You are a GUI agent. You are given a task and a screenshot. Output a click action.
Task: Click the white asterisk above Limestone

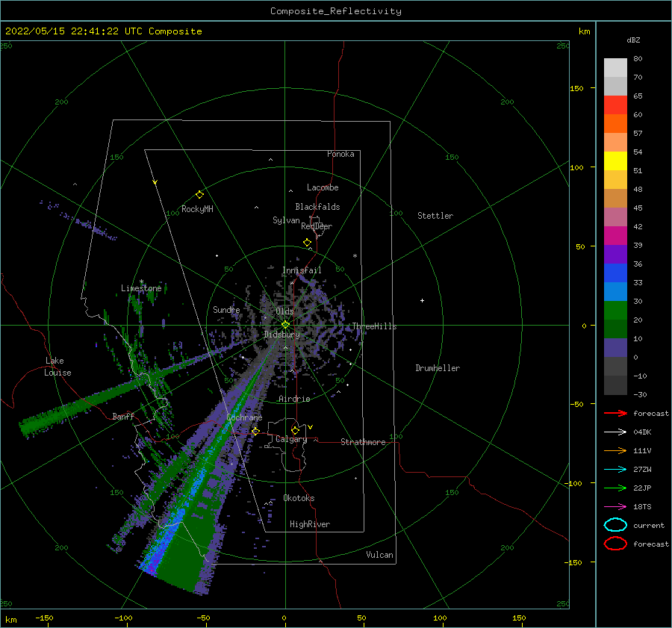tap(141, 282)
